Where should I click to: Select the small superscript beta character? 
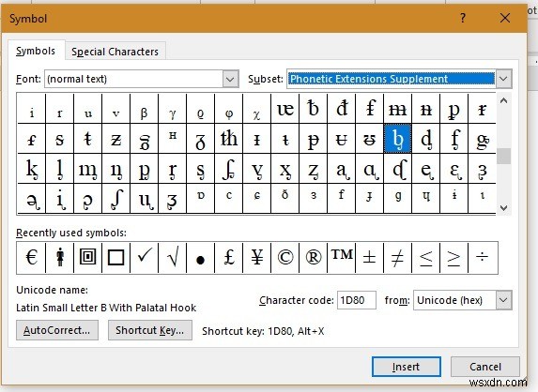coord(144,109)
